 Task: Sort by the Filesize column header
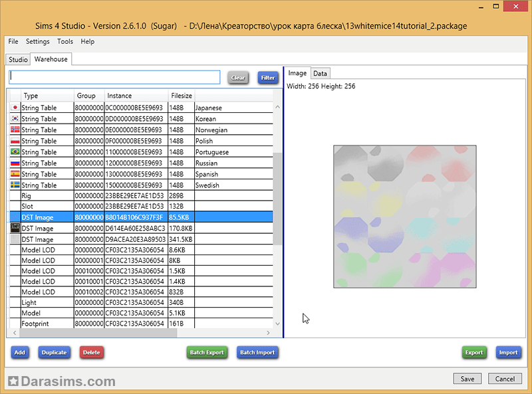182,96
